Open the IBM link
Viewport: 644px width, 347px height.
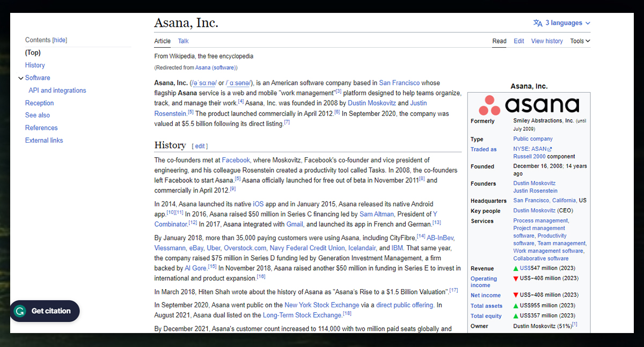(x=397, y=248)
